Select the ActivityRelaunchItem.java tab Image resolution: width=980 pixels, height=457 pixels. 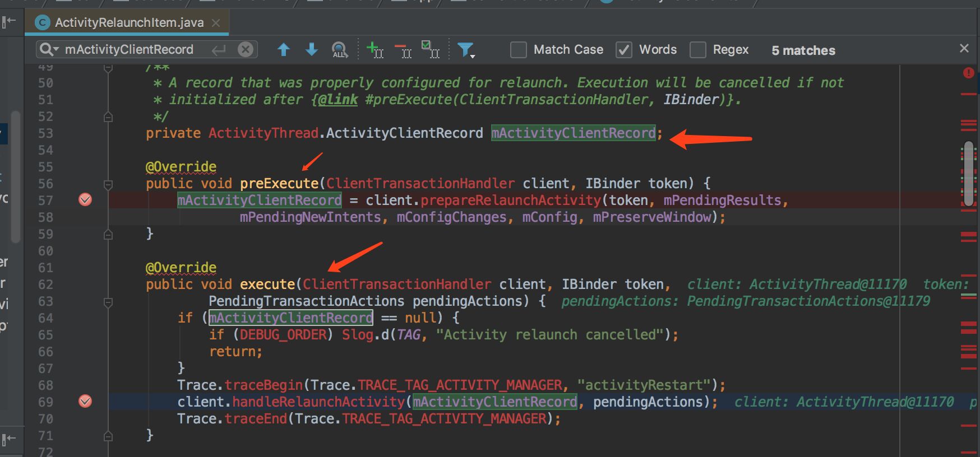127,22
